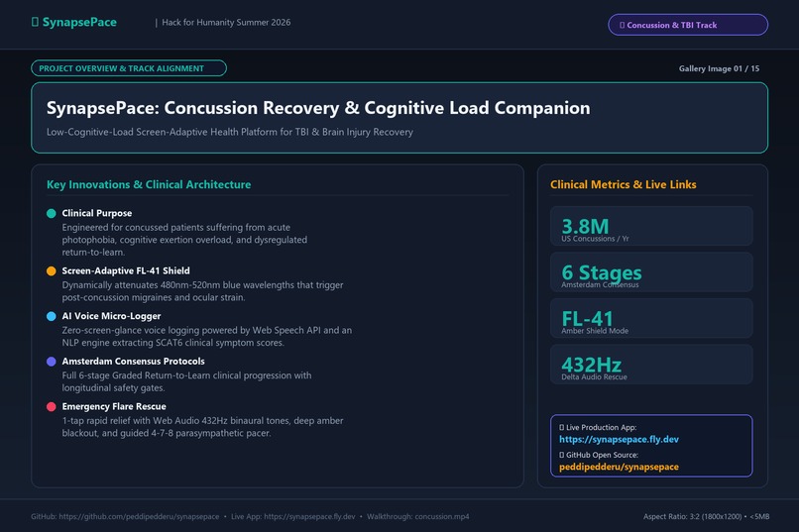This screenshot has width=799, height=532.
Task: Select the 6 Stages Amsterdam Consensus card
Action: (651, 272)
